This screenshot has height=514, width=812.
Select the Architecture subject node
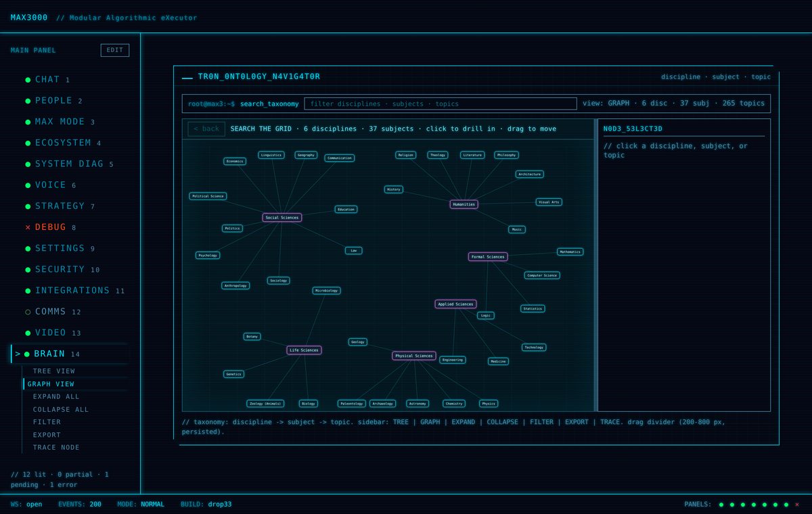(529, 174)
